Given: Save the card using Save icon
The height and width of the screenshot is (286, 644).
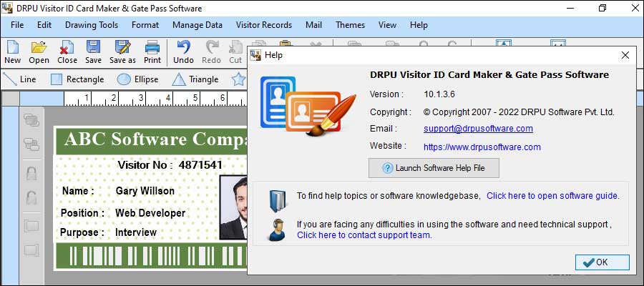Looking at the screenshot, I should coord(93,51).
